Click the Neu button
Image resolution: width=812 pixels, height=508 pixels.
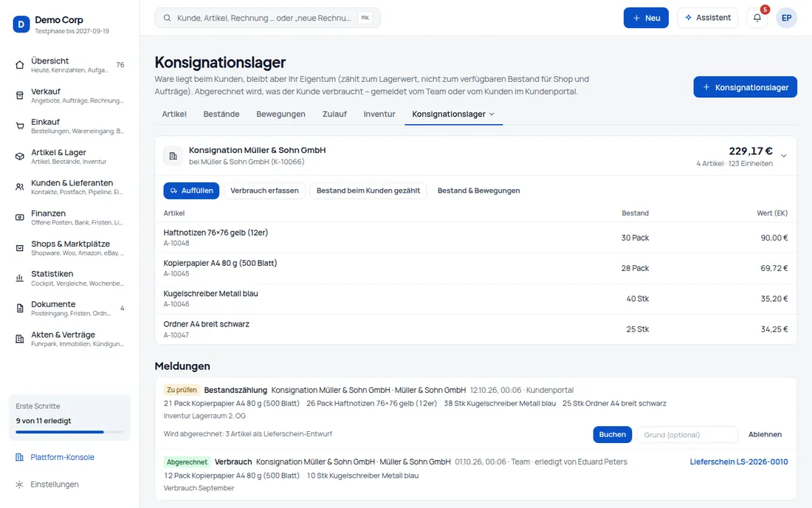646,18
